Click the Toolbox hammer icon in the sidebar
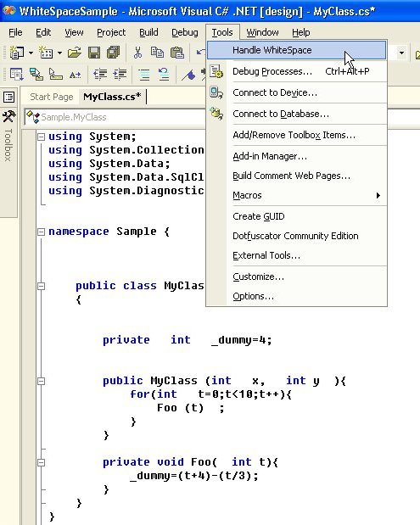Viewport: 420px width, 525px height. (x=8, y=116)
